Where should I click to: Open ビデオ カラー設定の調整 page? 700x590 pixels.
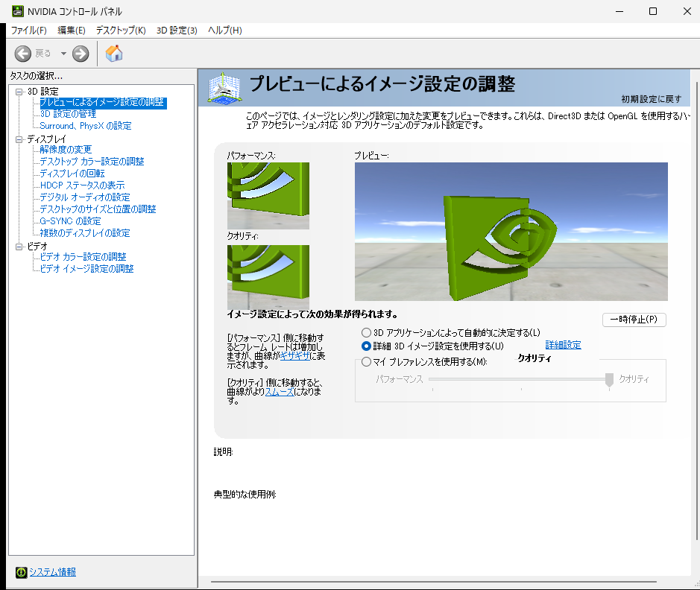pyautogui.click(x=83, y=257)
